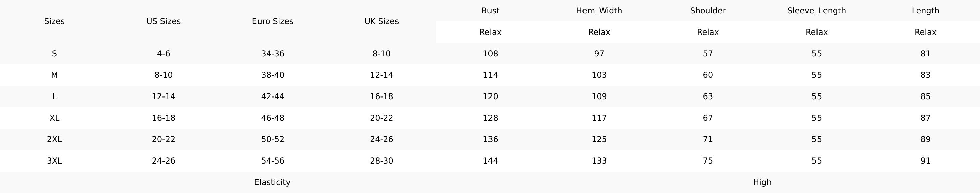Click the Length column header
Image resolution: width=980 pixels, height=193 pixels.
pyautogui.click(x=925, y=11)
